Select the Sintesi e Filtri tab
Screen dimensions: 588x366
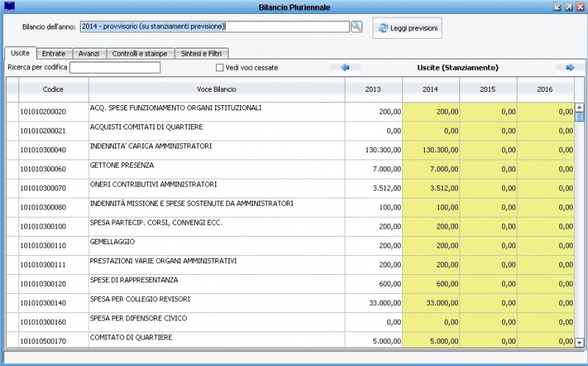click(x=202, y=54)
